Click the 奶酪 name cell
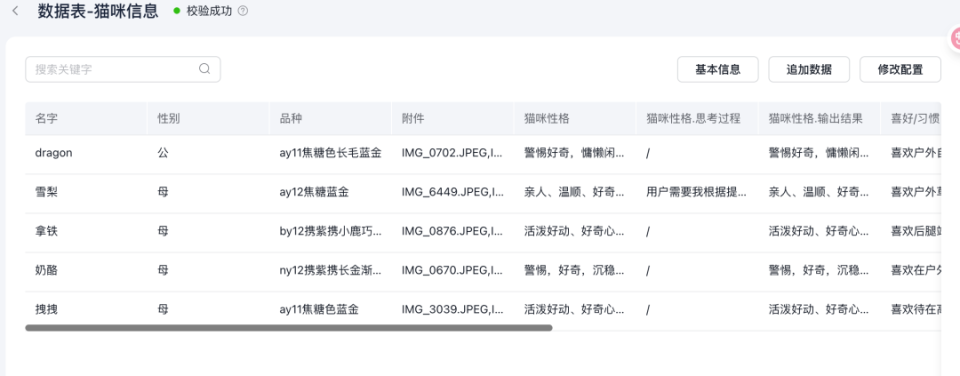Image resolution: width=960 pixels, height=376 pixels. point(86,271)
